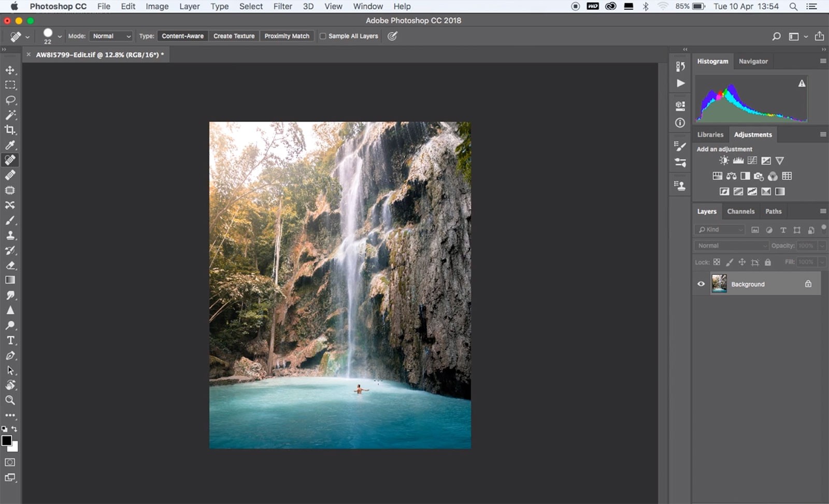
Task: Expand the brush size picker
Action: (x=60, y=36)
